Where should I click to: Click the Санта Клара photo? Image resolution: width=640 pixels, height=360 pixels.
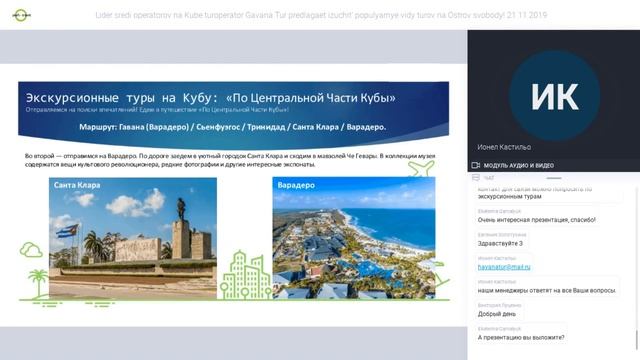coord(133,238)
